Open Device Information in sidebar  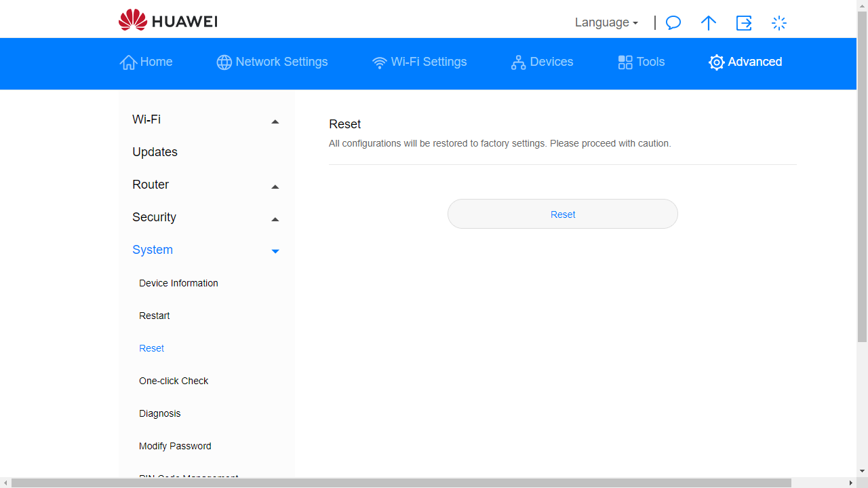[178, 283]
